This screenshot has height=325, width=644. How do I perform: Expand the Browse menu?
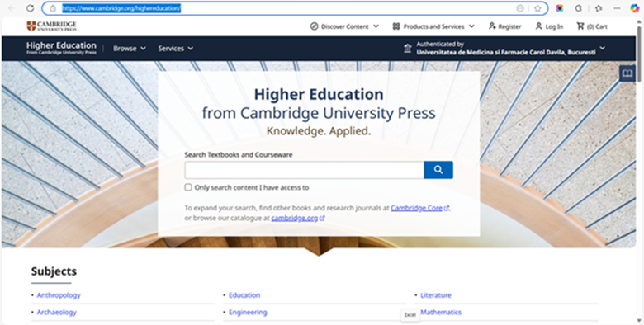point(130,49)
